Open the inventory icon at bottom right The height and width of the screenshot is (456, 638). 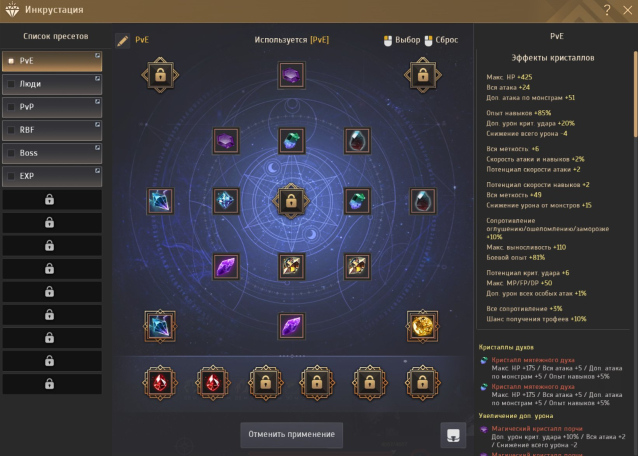pyautogui.click(x=453, y=435)
